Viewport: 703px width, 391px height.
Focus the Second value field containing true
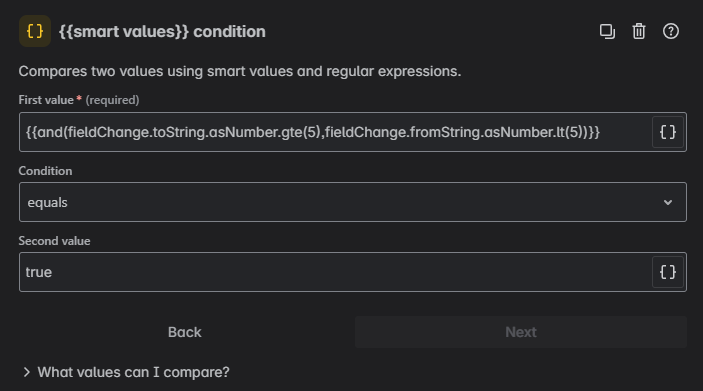[x=335, y=272]
